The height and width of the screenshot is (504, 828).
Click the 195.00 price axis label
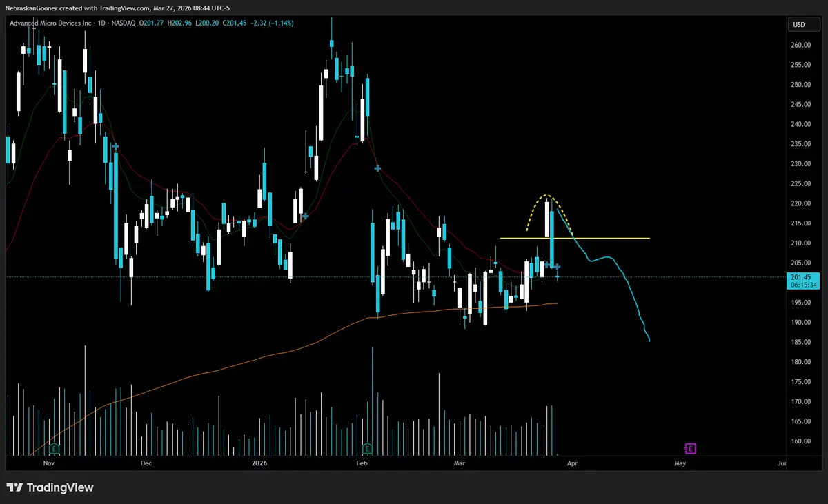(802, 303)
